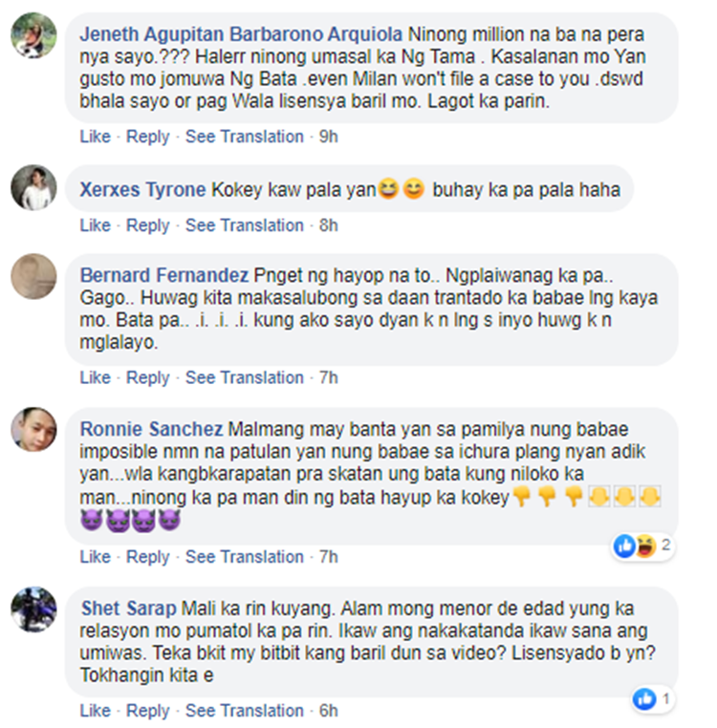
Task: Open the 9h timestamp on Jeneth's comment
Action: 328,137
